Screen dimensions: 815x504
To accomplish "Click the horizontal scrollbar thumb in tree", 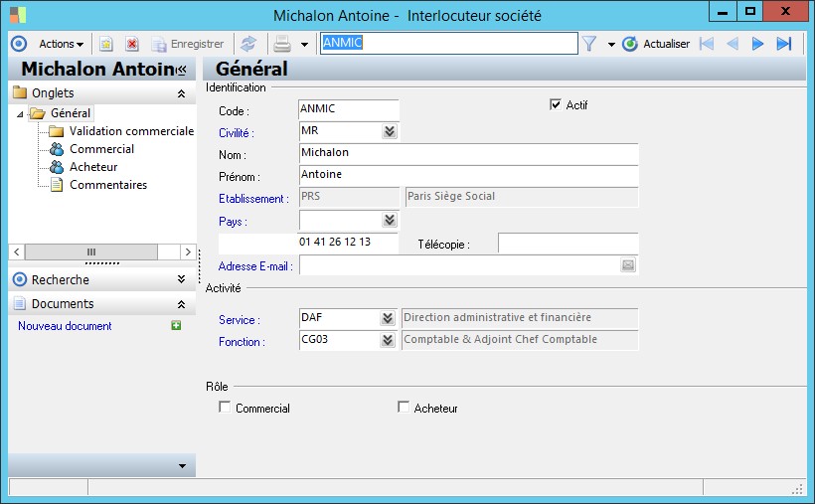I will tap(91, 252).
